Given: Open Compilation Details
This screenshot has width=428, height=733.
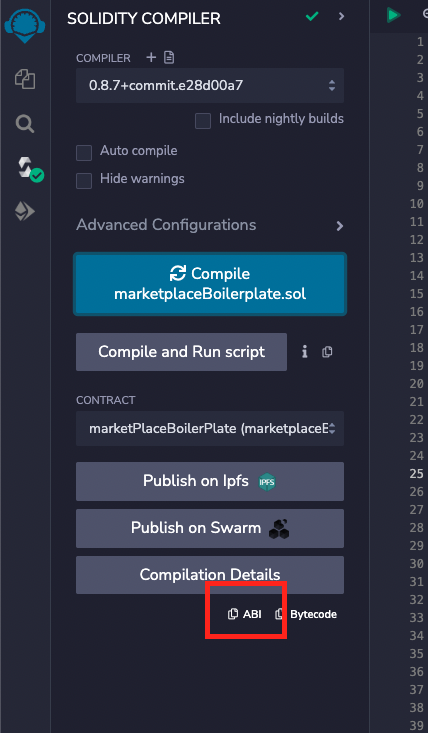Looking at the screenshot, I should [210, 575].
